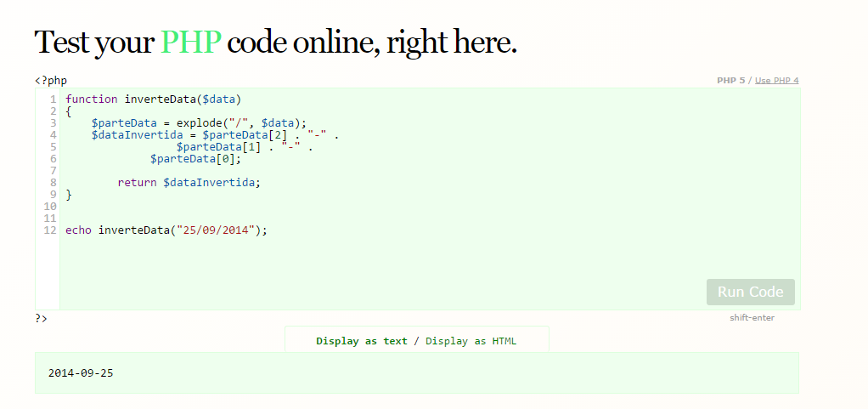Click the Run Code button

750,292
